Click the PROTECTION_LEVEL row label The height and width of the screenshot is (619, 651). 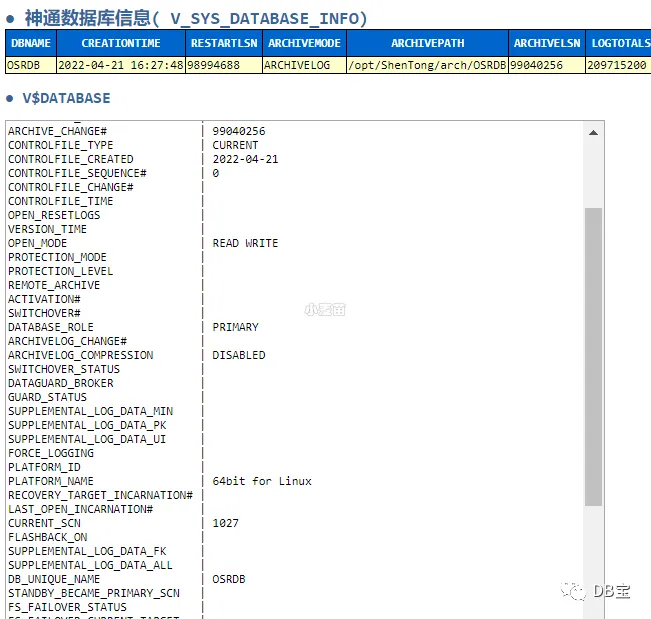[x=61, y=271]
